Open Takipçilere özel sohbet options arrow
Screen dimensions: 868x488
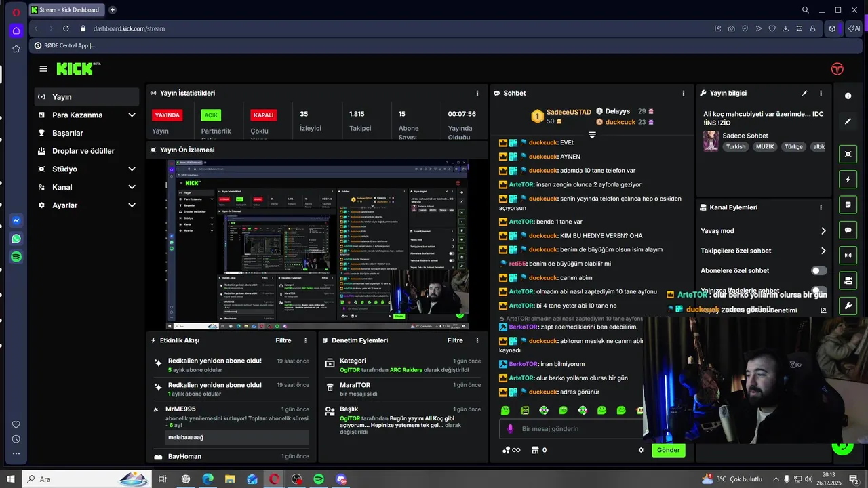tap(823, 251)
